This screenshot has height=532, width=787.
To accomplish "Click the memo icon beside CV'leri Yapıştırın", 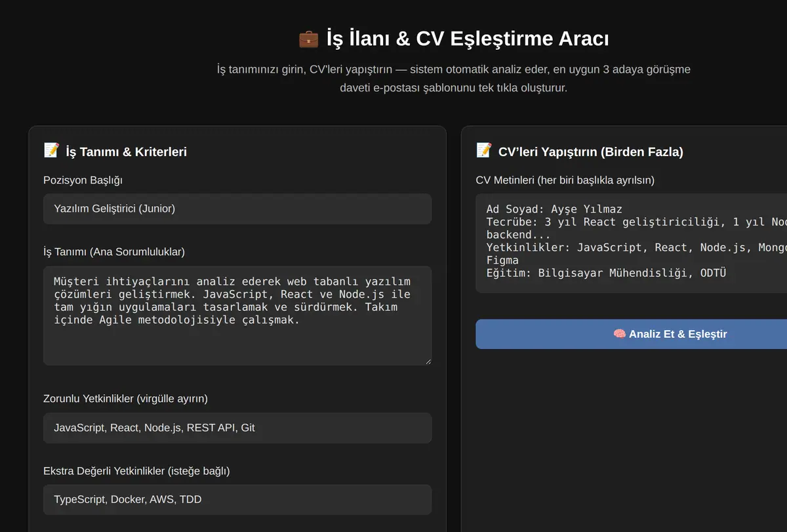I will tap(483, 151).
